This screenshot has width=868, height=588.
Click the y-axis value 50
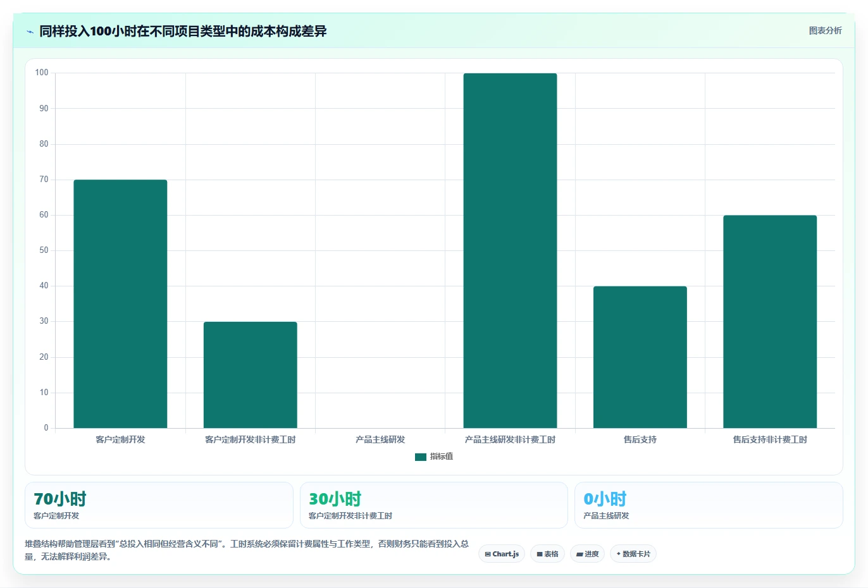[x=44, y=250]
